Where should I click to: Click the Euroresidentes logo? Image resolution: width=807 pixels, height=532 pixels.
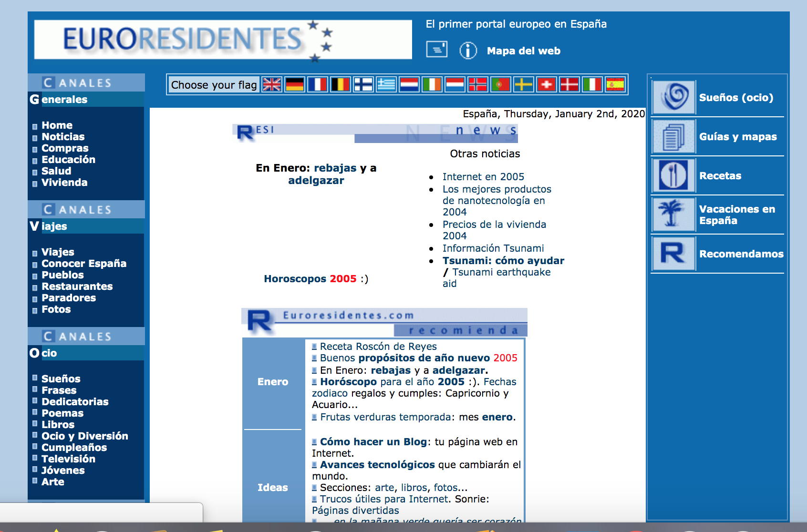(186, 39)
